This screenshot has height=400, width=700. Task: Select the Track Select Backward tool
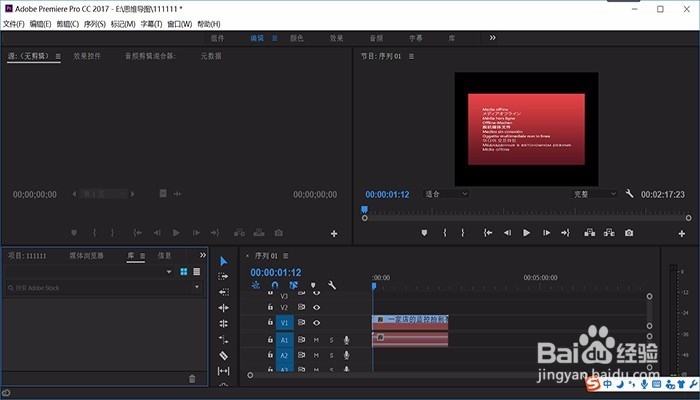pyautogui.click(x=224, y=292)
